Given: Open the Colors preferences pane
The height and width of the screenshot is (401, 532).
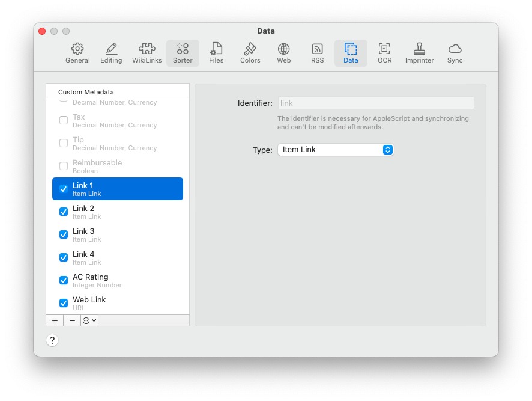Looking at the screenshot, I should (250, 54).
